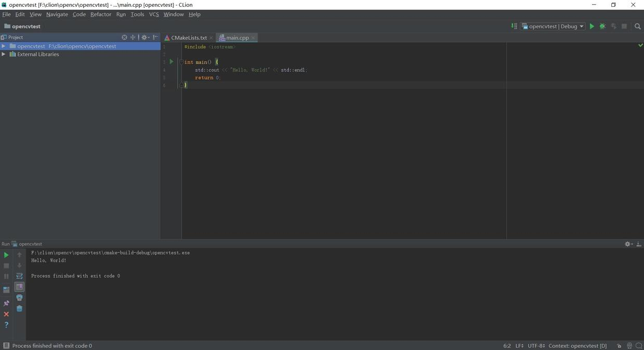The image size is (644, 350).
Task: Toggle the pin tab icon in Run panel
Action: click(6, 303)
